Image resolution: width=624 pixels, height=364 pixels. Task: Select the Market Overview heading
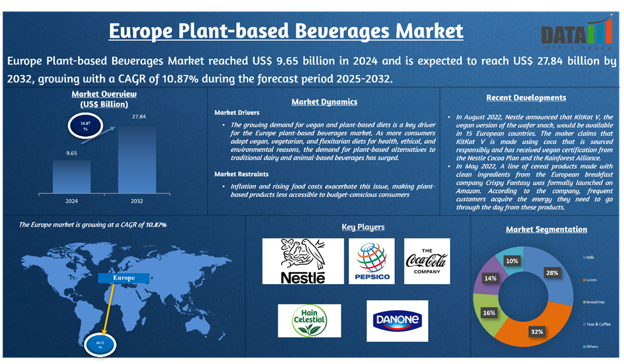tap(104, 94)
